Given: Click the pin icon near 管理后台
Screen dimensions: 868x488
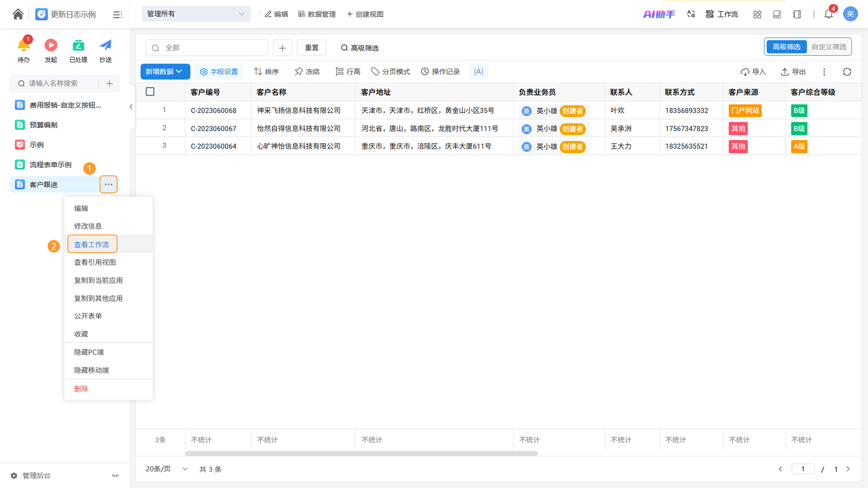Looking at the screenshot, I should tap(115, 476).
